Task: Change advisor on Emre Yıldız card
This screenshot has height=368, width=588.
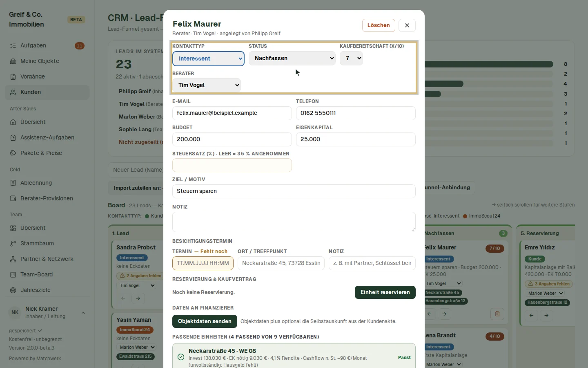Action: (x=545, y=293)
